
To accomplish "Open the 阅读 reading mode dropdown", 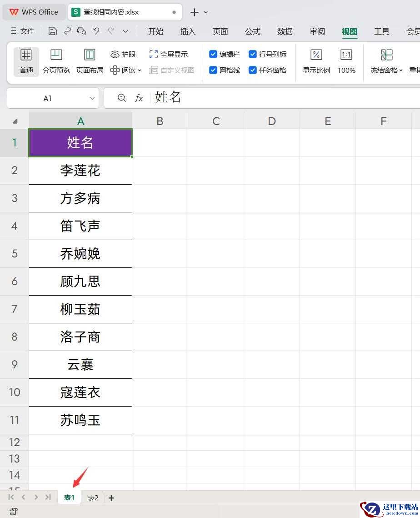I will pos(126,70).
